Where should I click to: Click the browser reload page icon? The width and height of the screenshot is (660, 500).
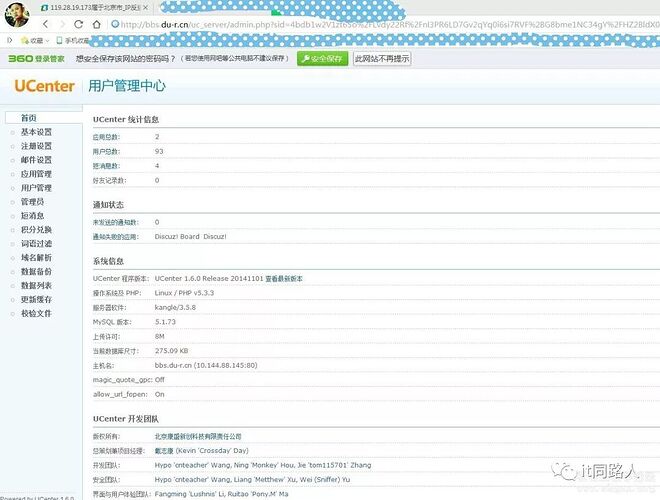point(76,23)
